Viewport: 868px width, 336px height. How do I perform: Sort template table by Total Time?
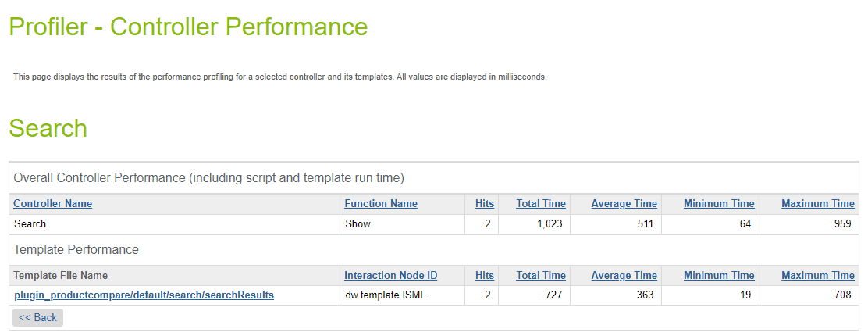tap(541, 276)
